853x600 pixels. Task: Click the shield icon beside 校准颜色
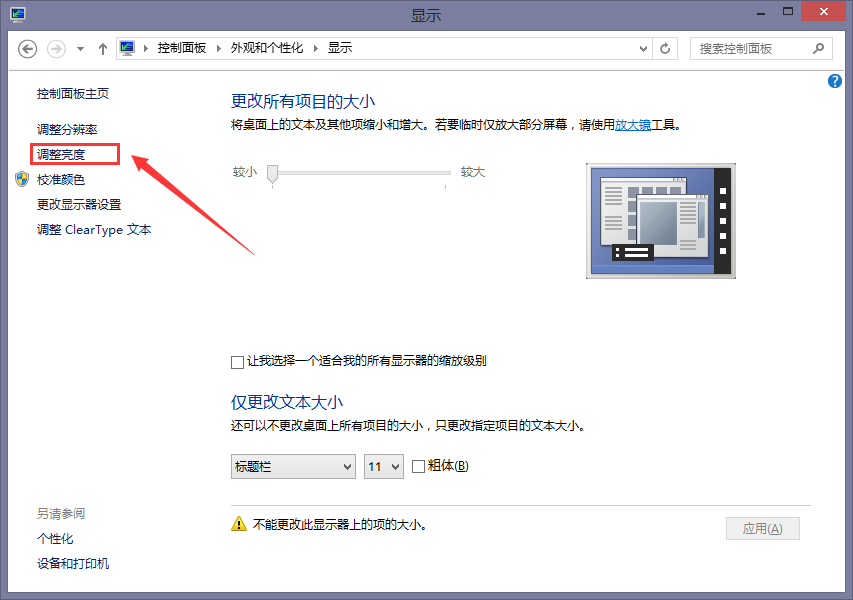point(22,179)
